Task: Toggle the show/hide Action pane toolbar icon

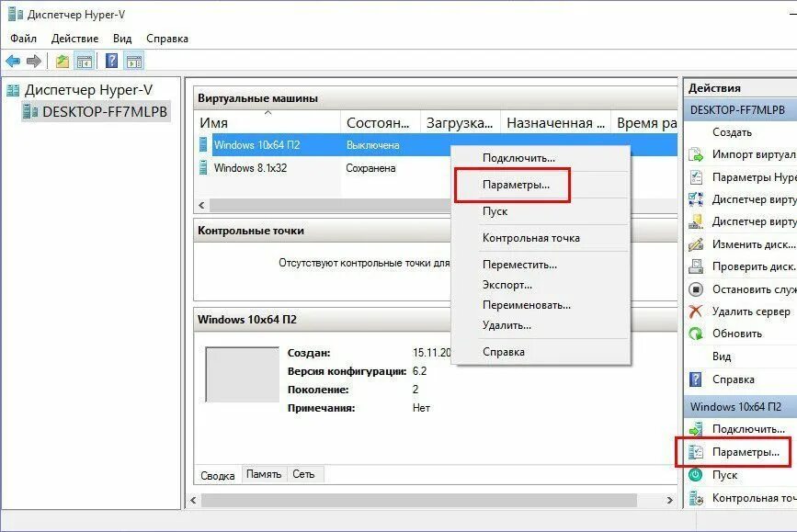Action: coord(133,61)
